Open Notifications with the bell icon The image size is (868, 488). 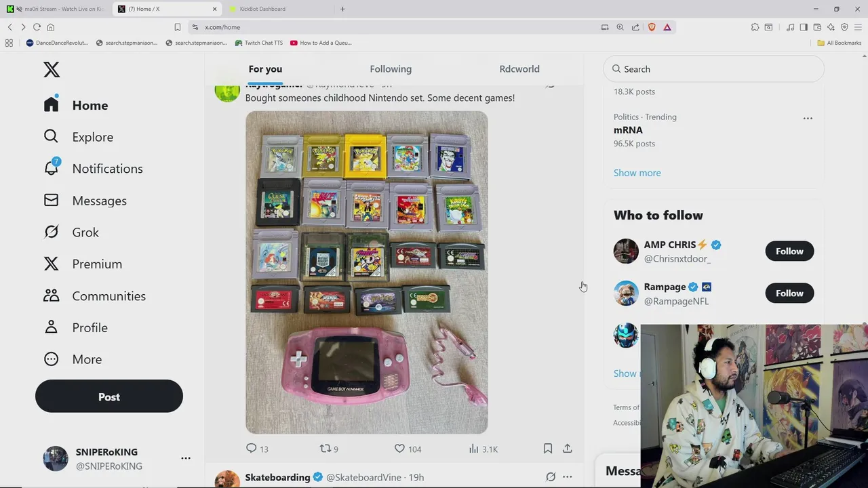pyautogui.click(x=94, y=169)
